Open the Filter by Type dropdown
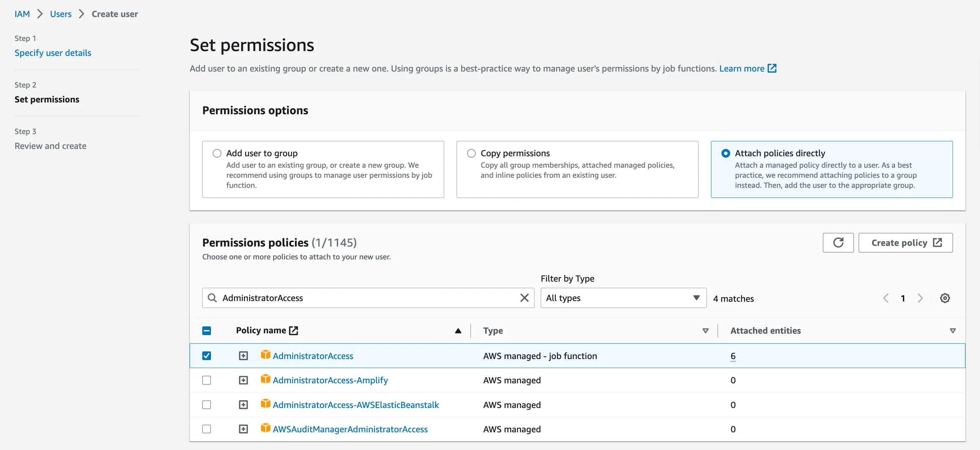Image resolution: width=980 pixels, height=450 pixels. click(x=623, y=298)
